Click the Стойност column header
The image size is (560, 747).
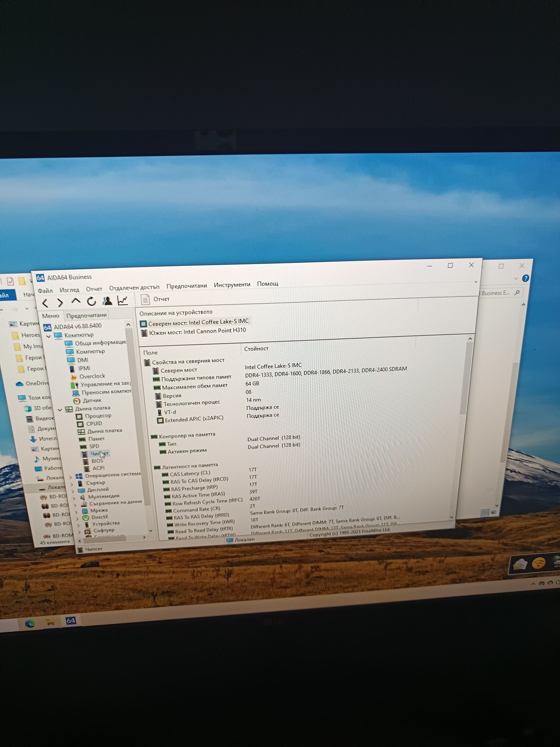[x=256, y=349]
